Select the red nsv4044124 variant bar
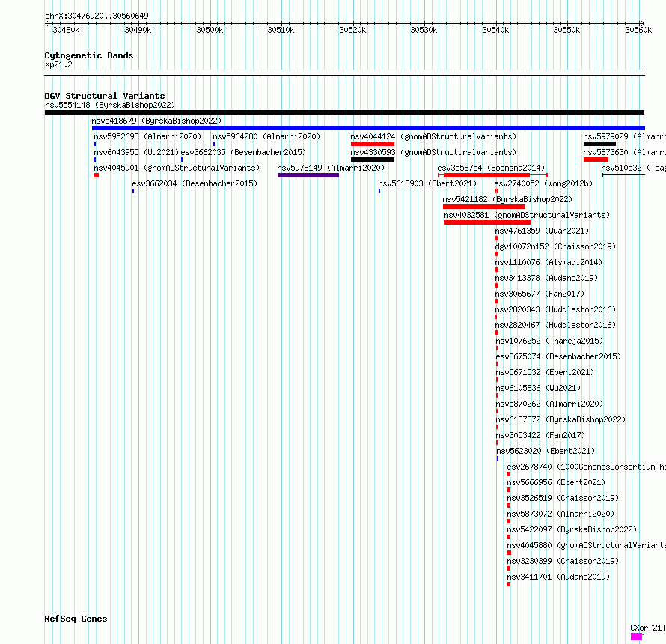This screenshot has height=644, width=666. [x=373, y=144]
